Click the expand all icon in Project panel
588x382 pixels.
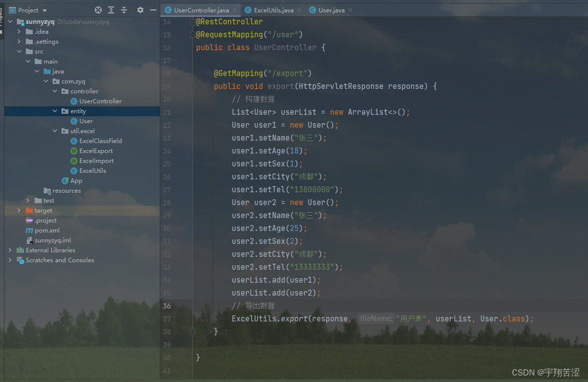point(111,10)
